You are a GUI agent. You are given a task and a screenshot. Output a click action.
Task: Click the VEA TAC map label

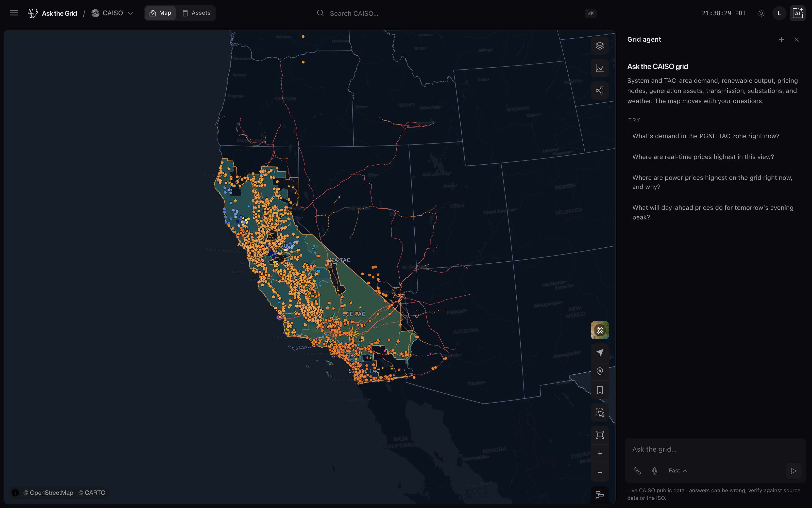(339, 260)
